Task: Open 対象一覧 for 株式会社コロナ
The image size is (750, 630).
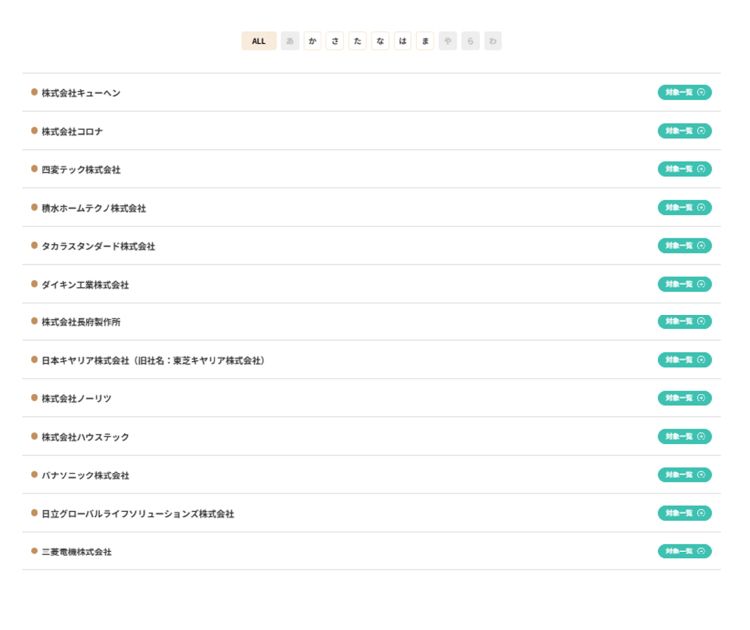Action: (x=684, y=131)
